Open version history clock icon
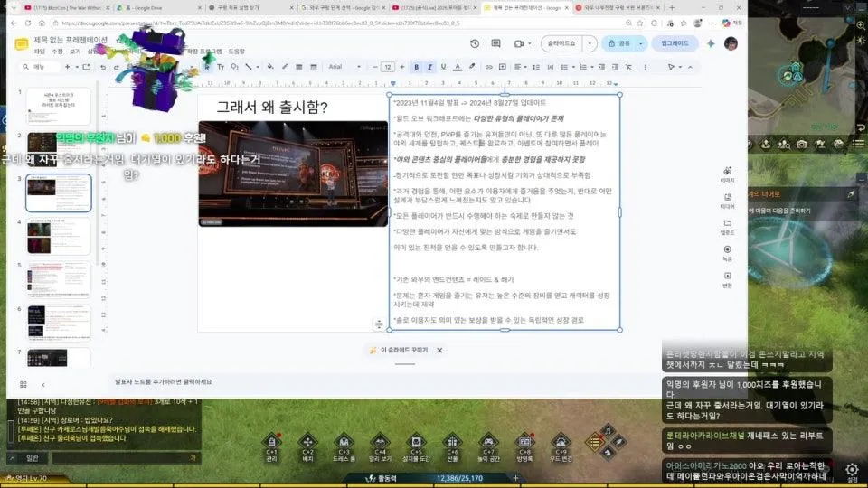Viewport: 868px width, 488px height. [475, 43]
